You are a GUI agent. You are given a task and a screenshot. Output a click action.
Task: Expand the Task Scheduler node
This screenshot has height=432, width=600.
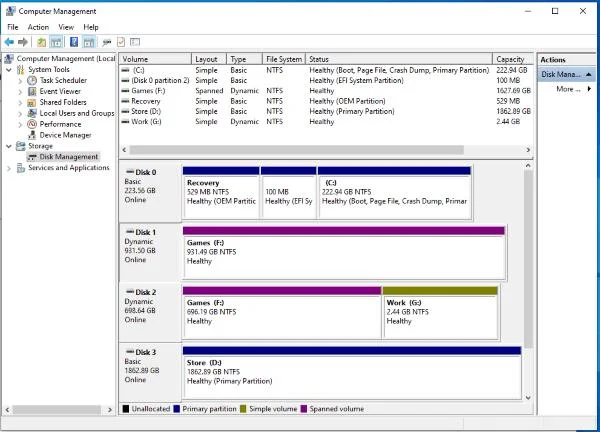pyautogui.click(x=20, y=81)
